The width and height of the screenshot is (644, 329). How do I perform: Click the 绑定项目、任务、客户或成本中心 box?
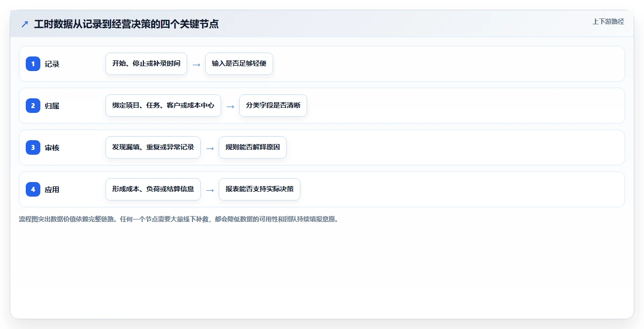tap(163, 106)
